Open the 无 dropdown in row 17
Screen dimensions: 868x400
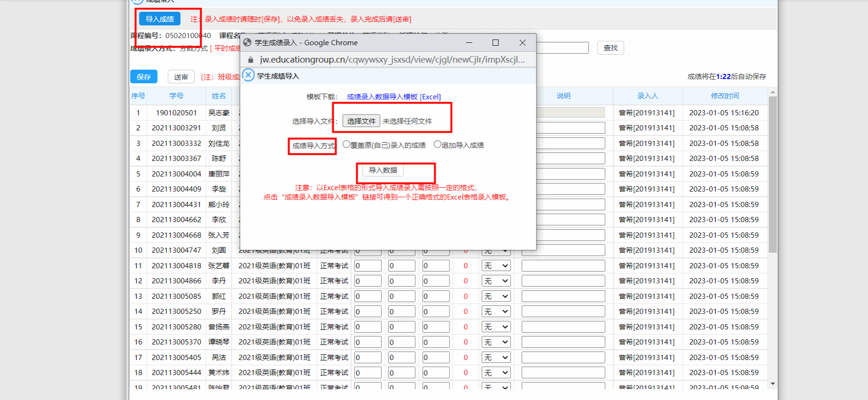(x=496, y=358)
